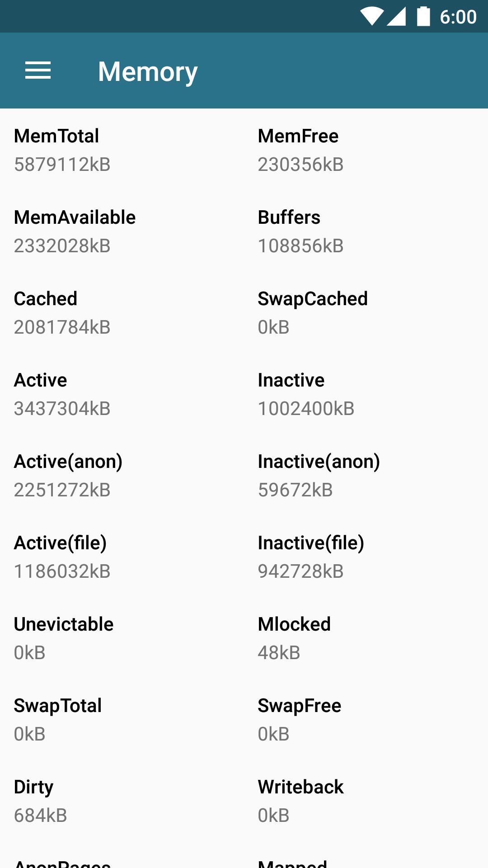Image resolution: width=488 pixels, height=868 pixels.
Task: Tap the Buffers memory entry
Action: coord(300,231)
